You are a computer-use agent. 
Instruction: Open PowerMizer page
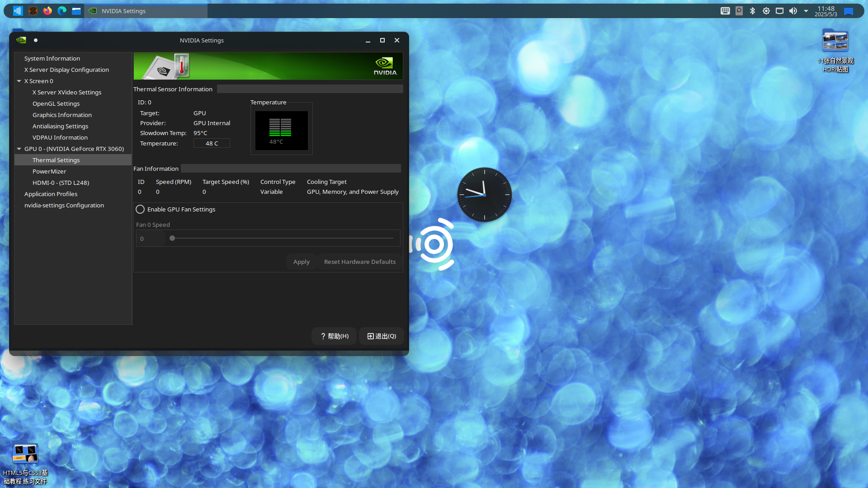49,171
